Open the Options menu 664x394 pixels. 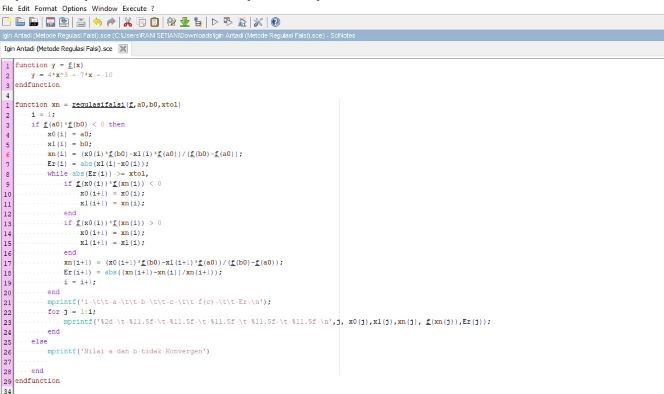[x=75, y=8]
